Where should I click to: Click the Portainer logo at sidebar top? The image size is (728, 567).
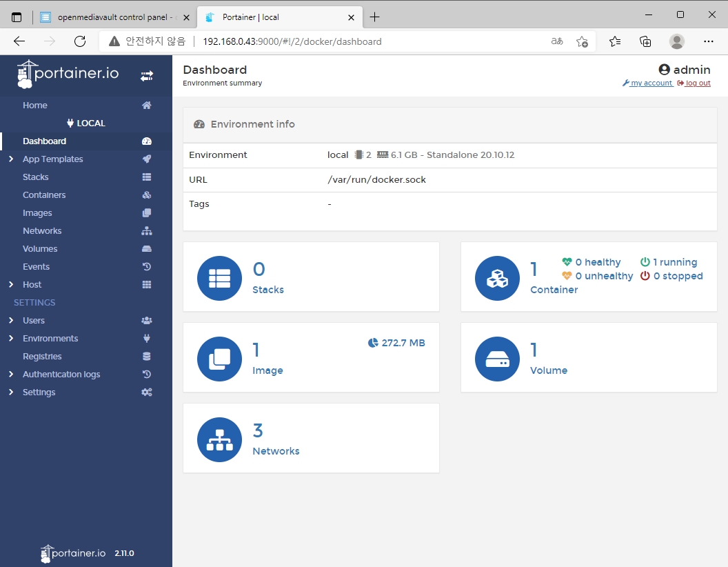(68, 74)
